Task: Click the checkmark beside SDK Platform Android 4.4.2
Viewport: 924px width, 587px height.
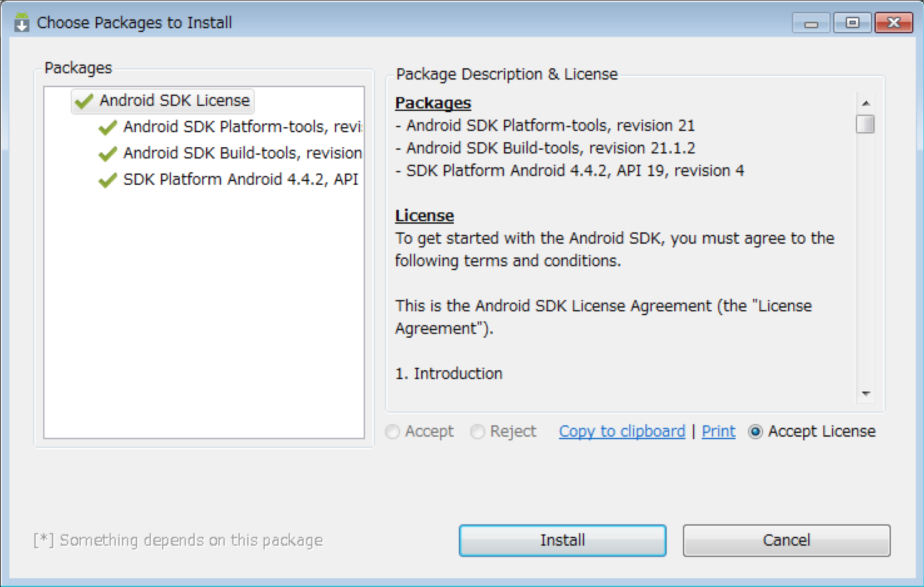Action: 108,180
